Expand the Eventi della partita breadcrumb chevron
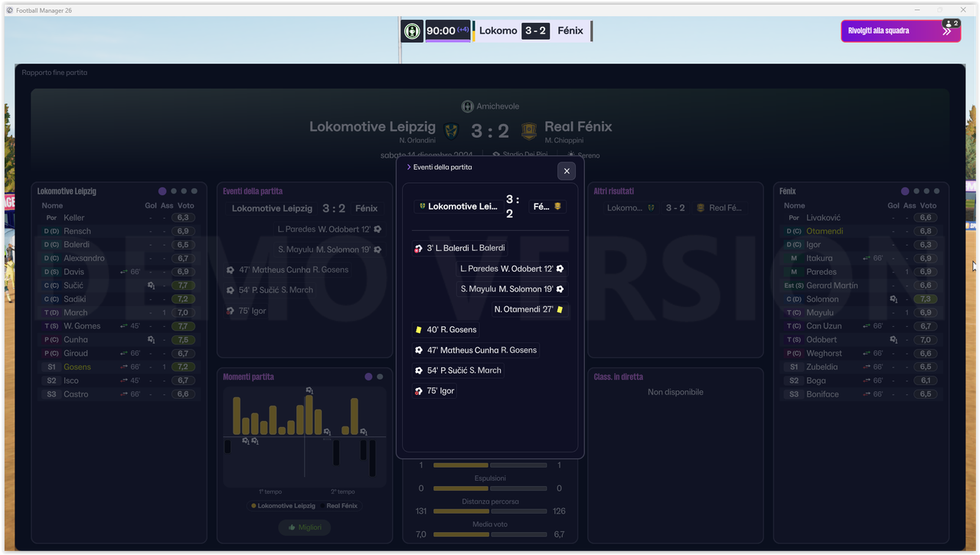The height and width of the screenshot is (555, 980). coord(409,167)
